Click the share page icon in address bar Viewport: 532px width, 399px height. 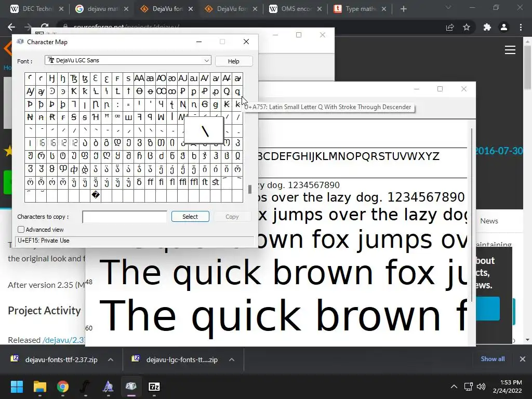coord(450,27)
